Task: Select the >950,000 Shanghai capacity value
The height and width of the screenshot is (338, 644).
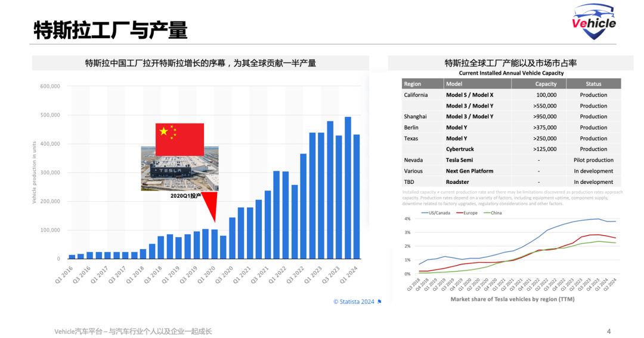Action: coord(544,117)
